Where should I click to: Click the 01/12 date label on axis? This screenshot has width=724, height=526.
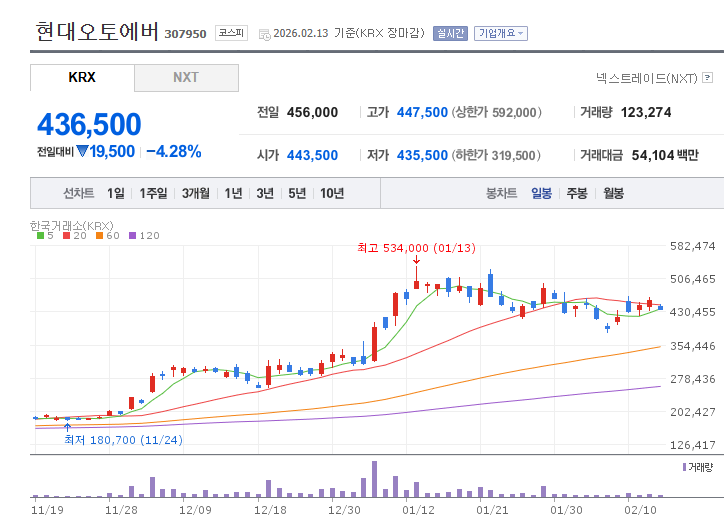click(x=418, y=510)
